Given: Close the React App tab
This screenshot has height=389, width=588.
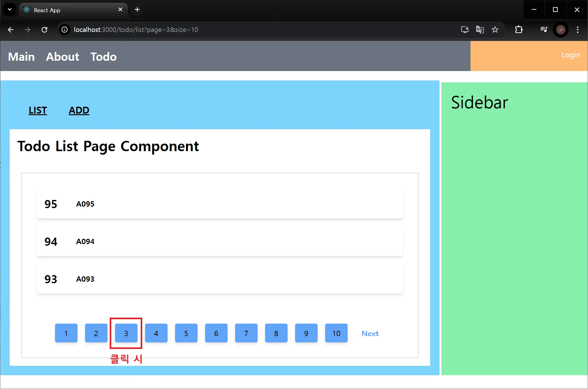Looking at the screenshot, I should point(120,10).
